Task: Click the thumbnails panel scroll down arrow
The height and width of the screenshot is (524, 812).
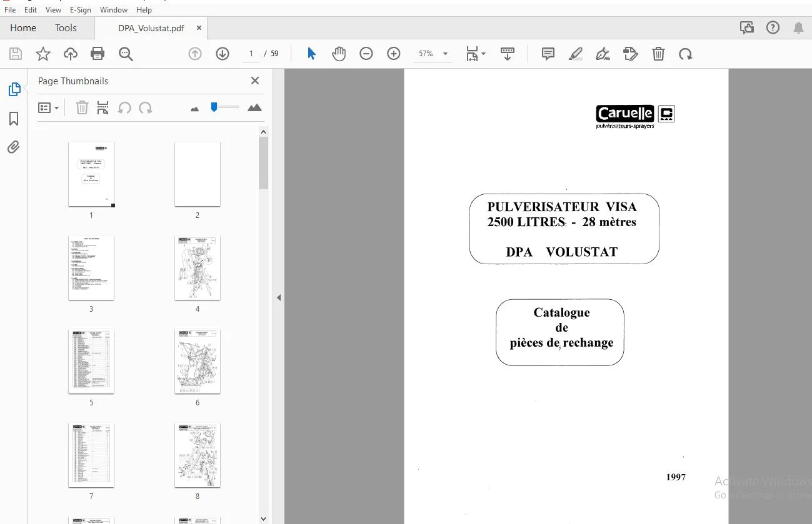Action: (x=263, y=518)
